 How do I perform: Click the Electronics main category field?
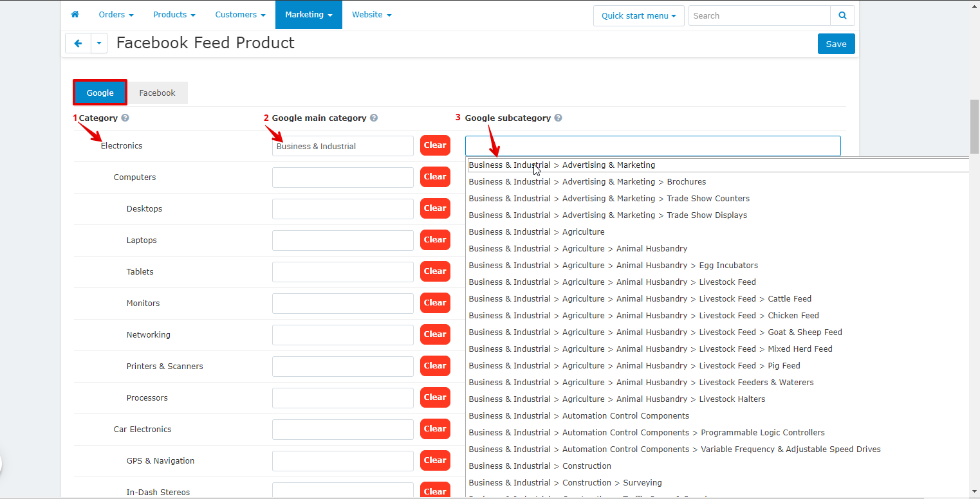tap(343, 146)
